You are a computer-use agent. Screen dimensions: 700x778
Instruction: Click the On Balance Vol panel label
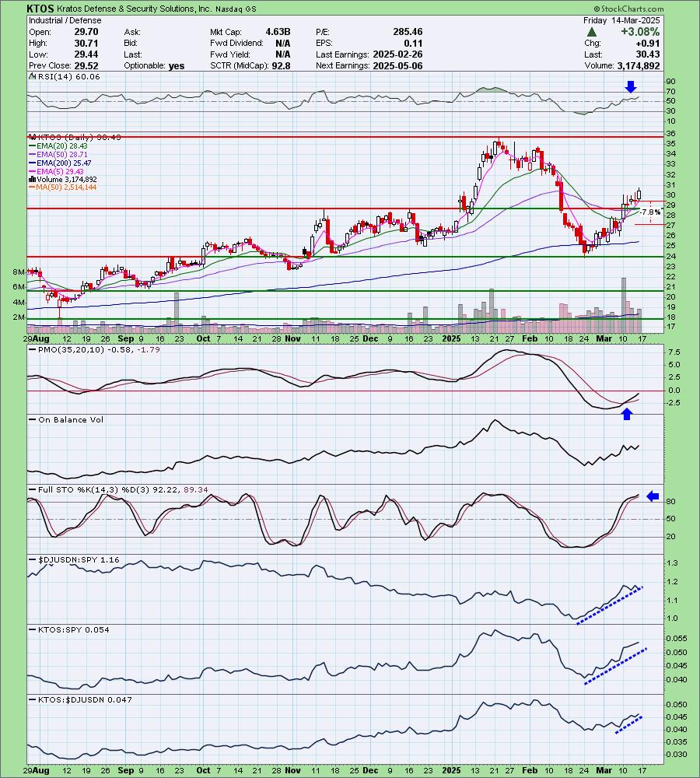coord(71,420)
